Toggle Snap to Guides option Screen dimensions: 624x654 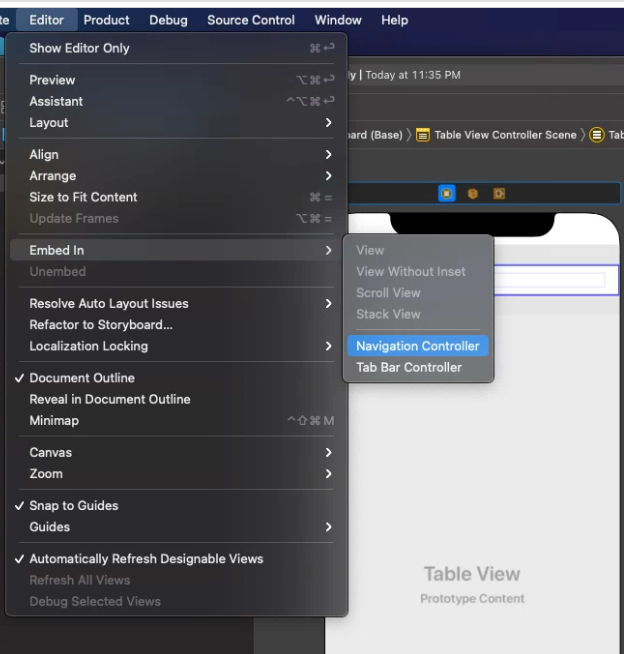[x=174, y=506]
